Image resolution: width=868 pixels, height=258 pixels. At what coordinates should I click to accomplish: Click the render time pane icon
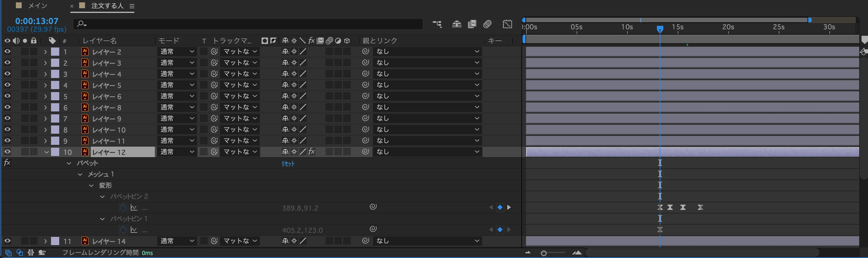(42, 253)
